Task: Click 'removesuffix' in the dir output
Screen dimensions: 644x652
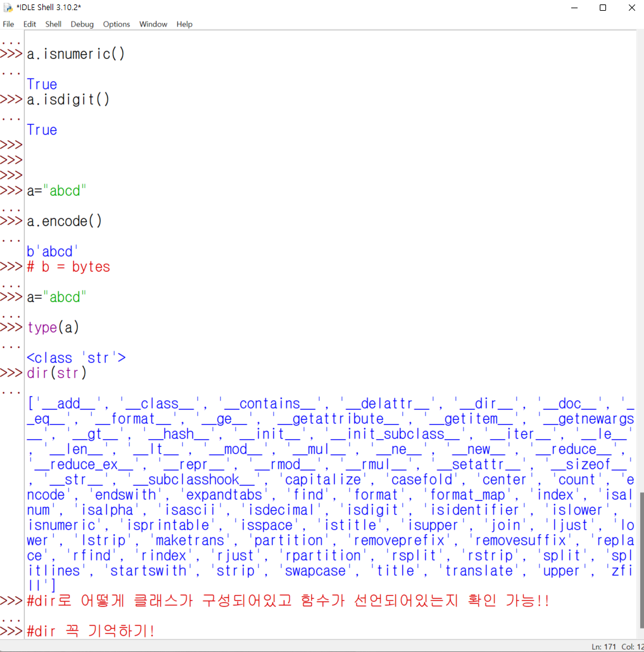Action: [x=520, y=540]
